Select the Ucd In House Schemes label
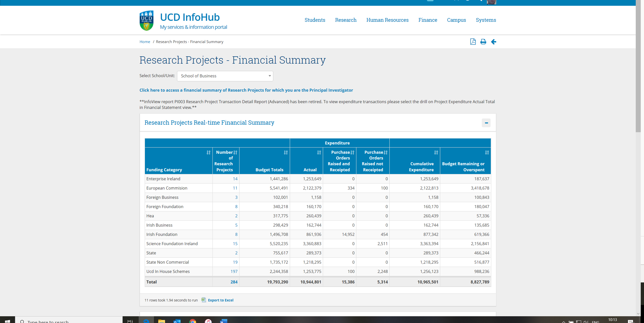The height and width of the screenshot is (323, 644). [x=168, y=271]
